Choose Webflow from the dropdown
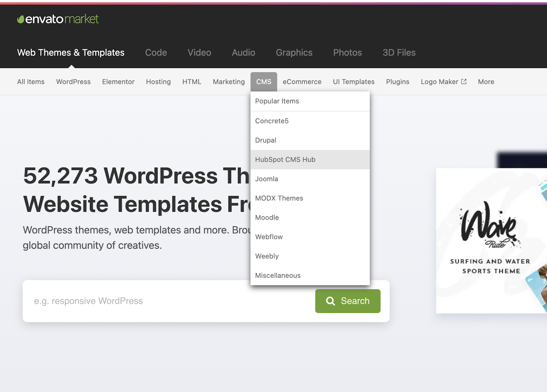This screenshot has height=392, width=547. [269, 237]
